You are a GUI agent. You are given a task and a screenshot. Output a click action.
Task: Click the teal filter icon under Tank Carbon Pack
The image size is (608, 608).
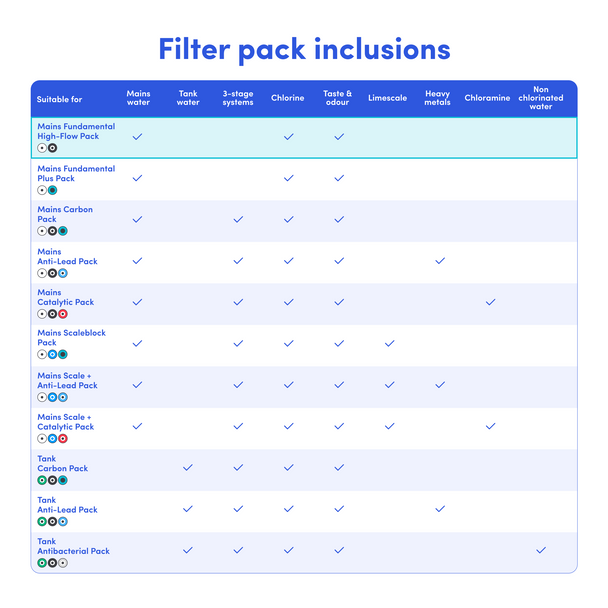[x=63, y=480]
